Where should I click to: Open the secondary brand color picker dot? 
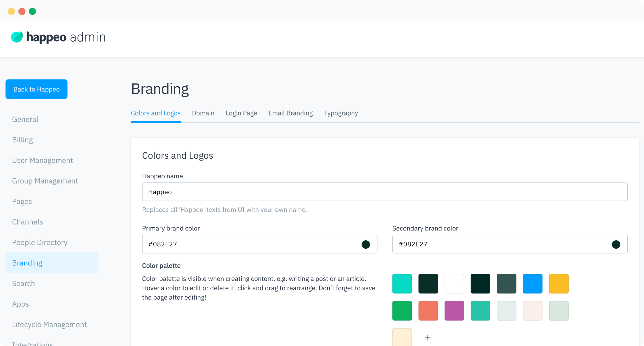coord(616,244)
